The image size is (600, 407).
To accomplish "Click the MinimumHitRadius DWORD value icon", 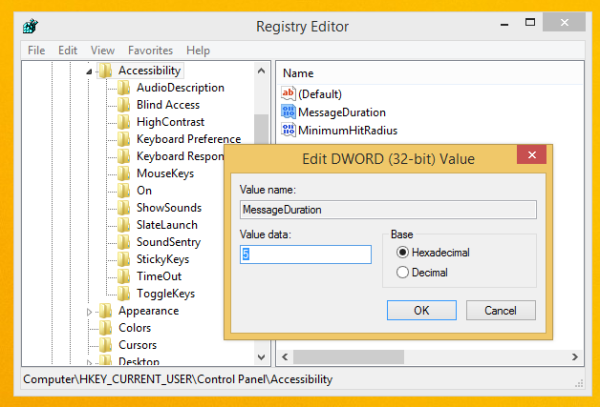I will pyautogui.click(x=288, y=130).
